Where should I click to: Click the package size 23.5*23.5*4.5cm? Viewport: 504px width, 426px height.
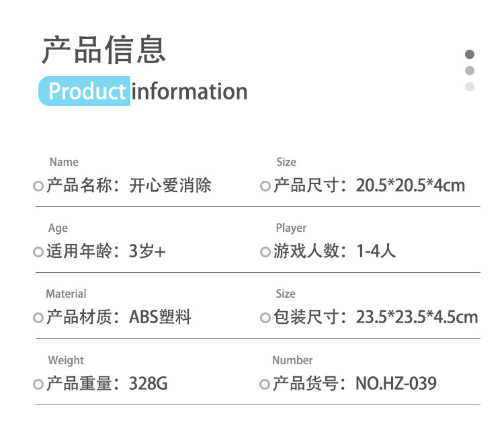tap(417, 317)
